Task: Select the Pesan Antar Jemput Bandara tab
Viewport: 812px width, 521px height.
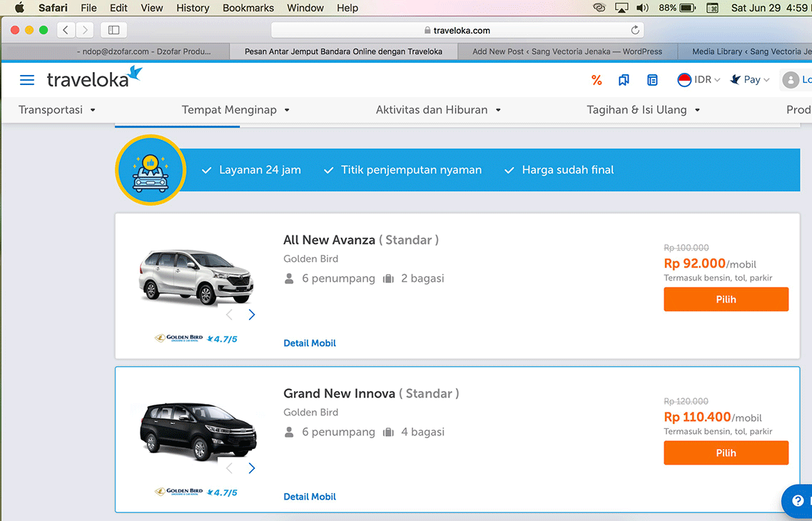Action: click(343, 51)
